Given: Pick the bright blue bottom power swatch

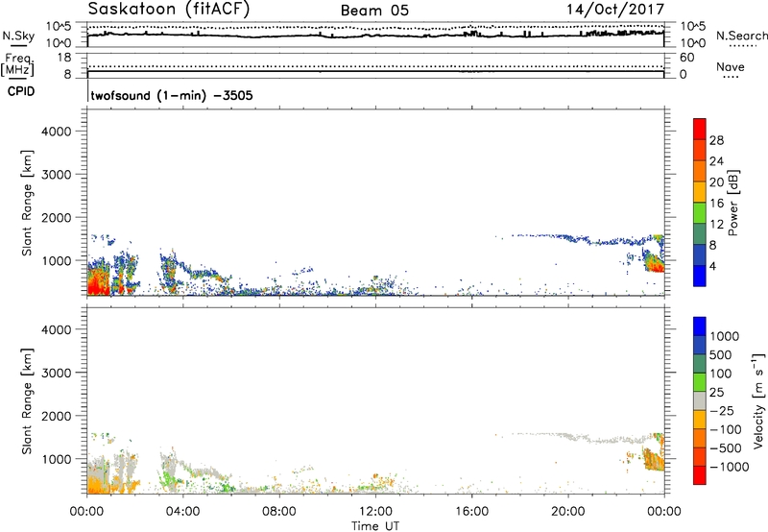Looking at the screenshot, I should 700,277.
